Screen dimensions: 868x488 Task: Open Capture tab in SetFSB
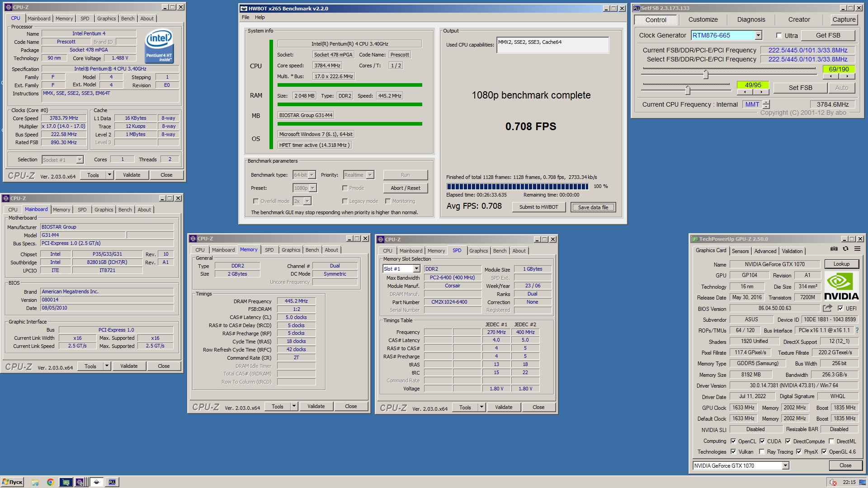pyautogui.click(x=844, y=19)
